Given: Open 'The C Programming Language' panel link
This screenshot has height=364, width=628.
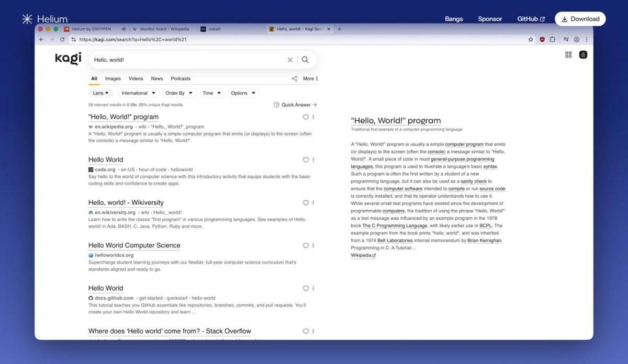Looking at the screenshot, I should (x=395, y=226).
